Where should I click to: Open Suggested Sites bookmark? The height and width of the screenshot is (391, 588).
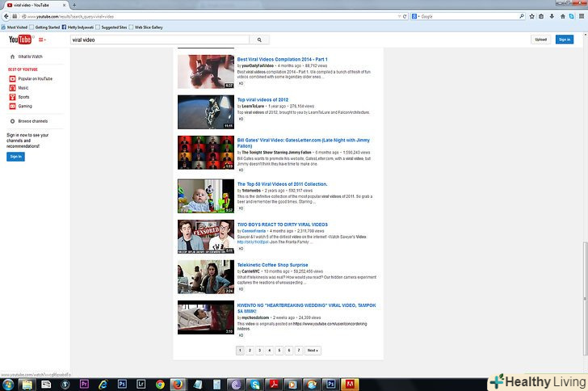(x=111, y=27)
